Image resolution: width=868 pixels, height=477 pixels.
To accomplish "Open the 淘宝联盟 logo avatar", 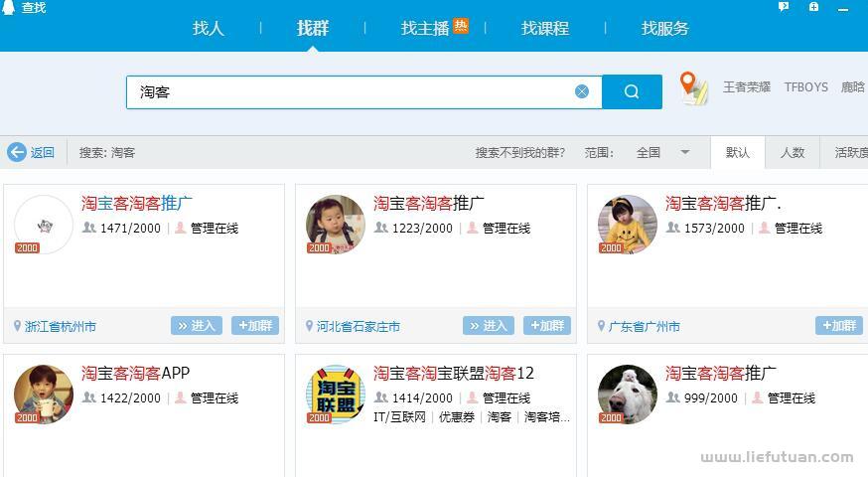I will point(336,395).
